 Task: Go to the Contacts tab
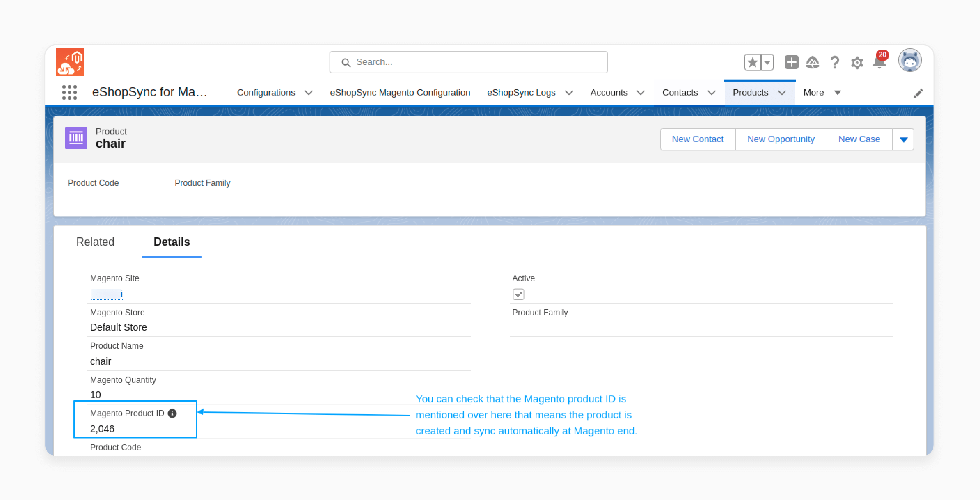pyautogui.click(x=680, y=93)
